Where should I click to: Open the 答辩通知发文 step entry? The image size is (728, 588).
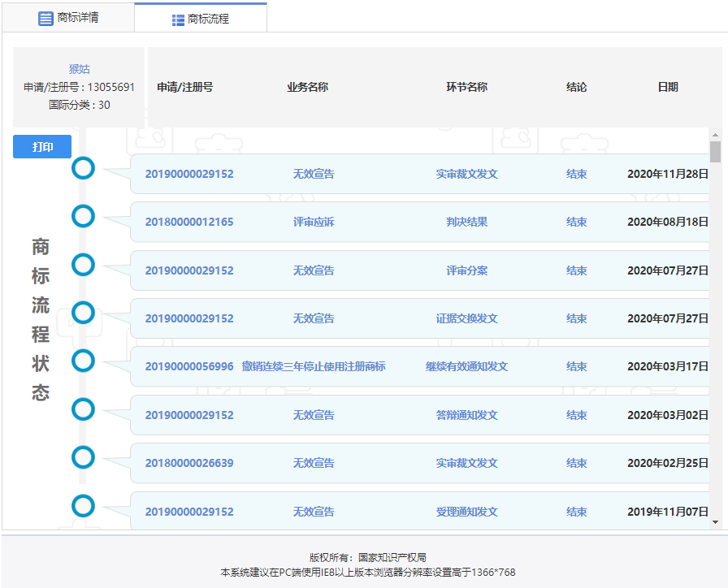[x=466, y=415]
